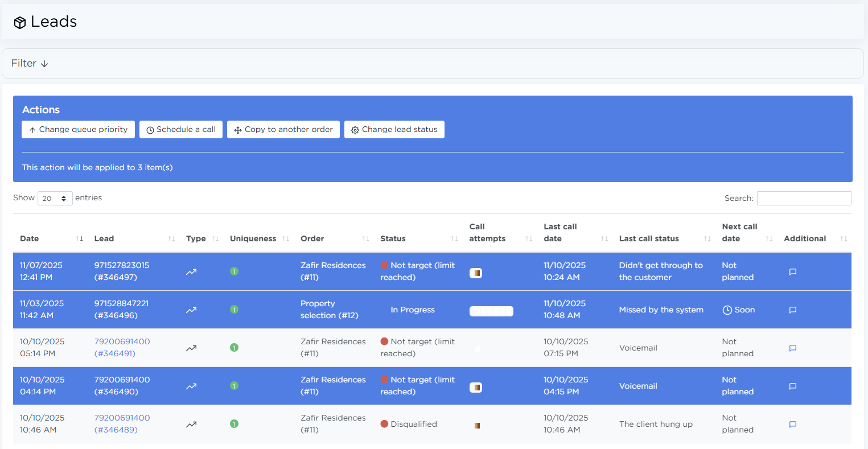Screen dimensions: 868x449
Task: Click comment icon for lead #346491
Action: [x=792, y=348]
